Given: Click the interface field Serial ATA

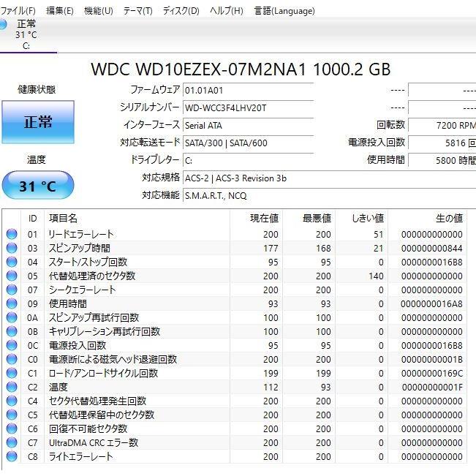Looking at the screenshot, I should pos(249,125).
